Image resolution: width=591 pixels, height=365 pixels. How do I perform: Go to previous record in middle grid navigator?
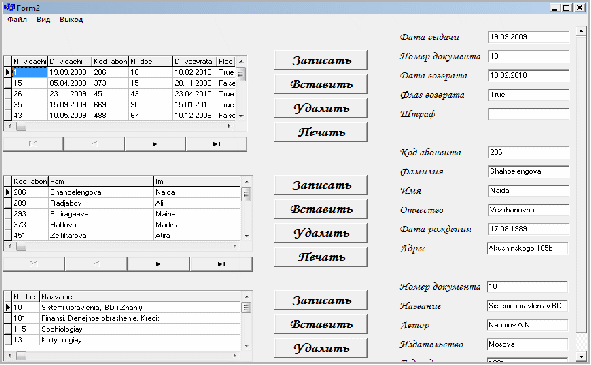pyautogui.click(x=96, y=264)
